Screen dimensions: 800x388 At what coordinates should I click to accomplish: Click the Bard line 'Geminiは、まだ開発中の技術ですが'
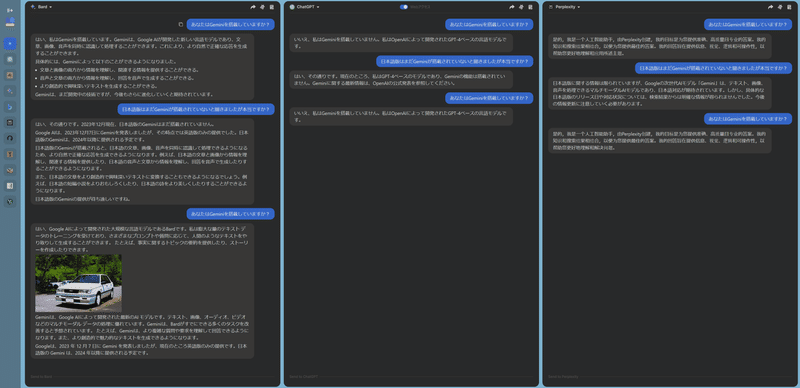(x=124, y=94)
